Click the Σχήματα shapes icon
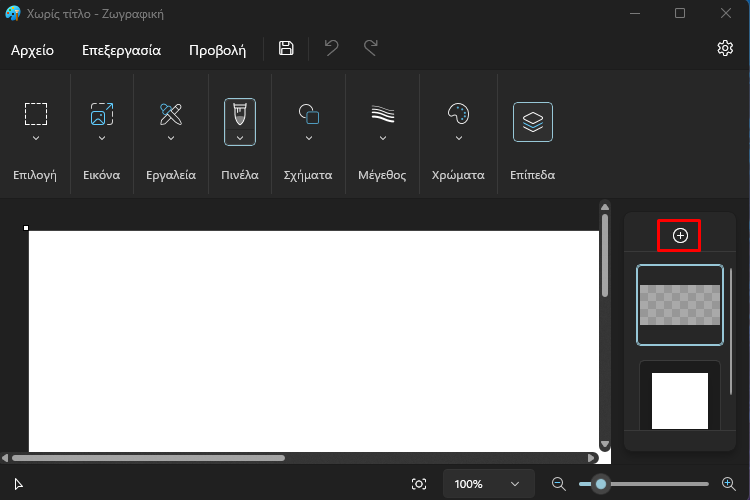The height and width of the screenshot is (500, 750). pos(309,114)
